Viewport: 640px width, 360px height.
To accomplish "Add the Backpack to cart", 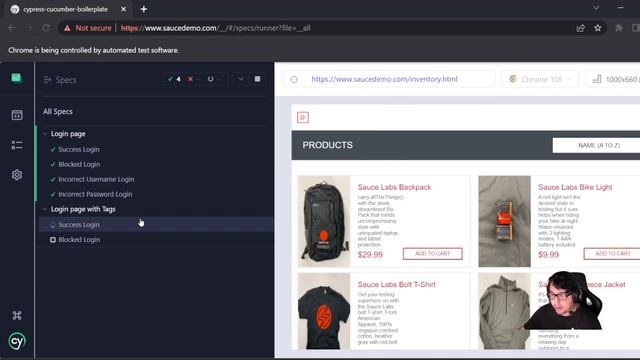I will pyautogui.click(x=433, y=253).
